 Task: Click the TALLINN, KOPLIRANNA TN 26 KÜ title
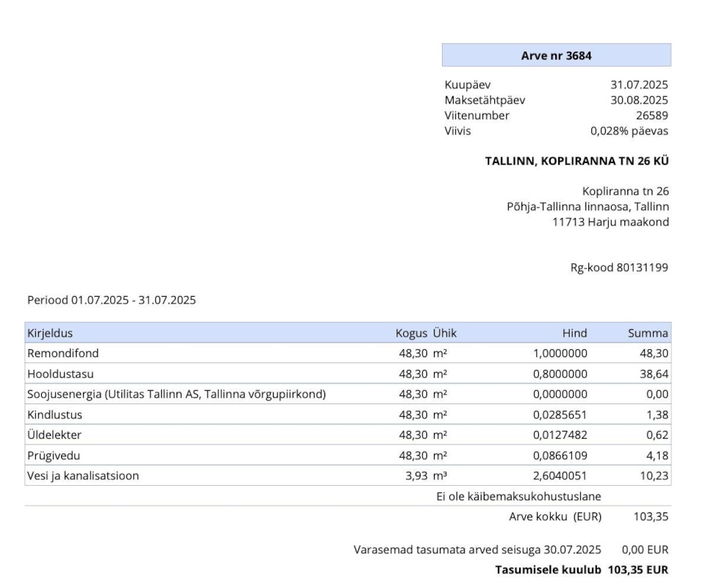pyautogui.click(x=577, y=161)
